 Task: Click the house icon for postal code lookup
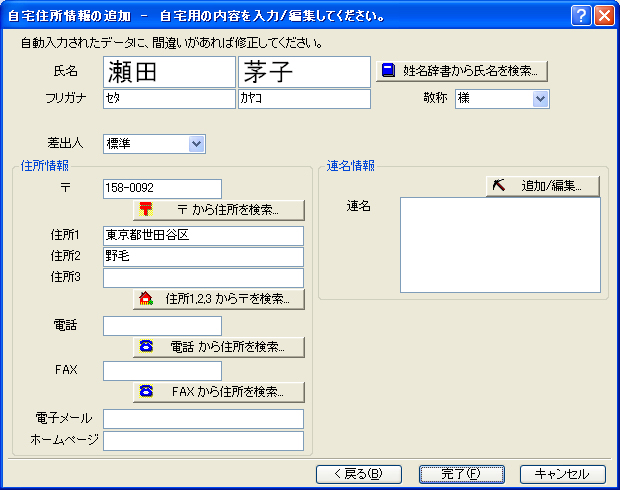pyautogui.click(x=146, y=298)
